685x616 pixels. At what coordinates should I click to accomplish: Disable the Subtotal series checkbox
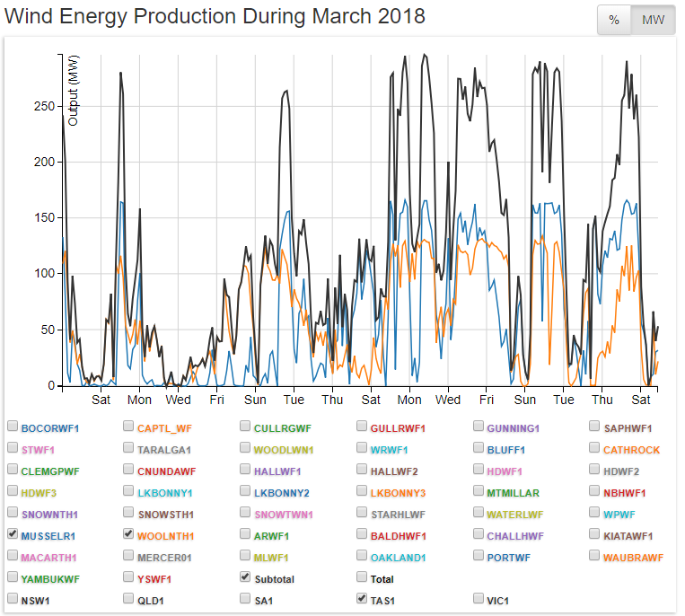tap(246, 577)
